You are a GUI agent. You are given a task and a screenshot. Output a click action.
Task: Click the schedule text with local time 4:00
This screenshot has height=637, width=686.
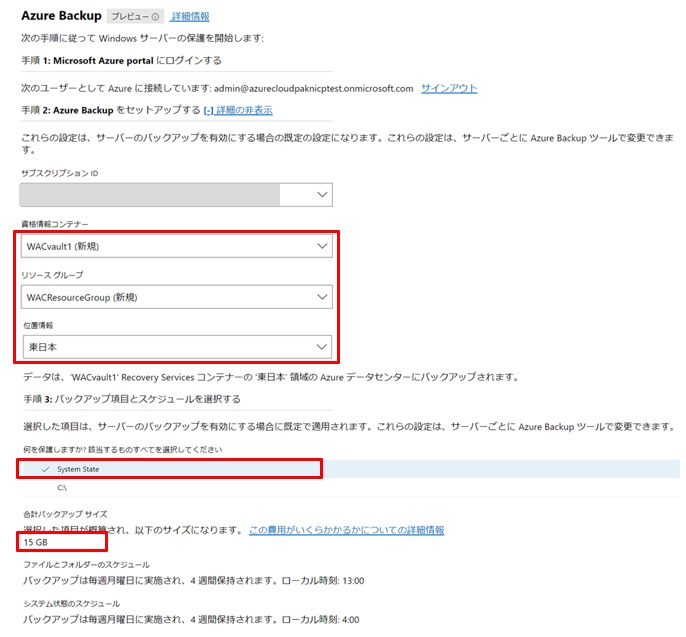pos(191,620)
